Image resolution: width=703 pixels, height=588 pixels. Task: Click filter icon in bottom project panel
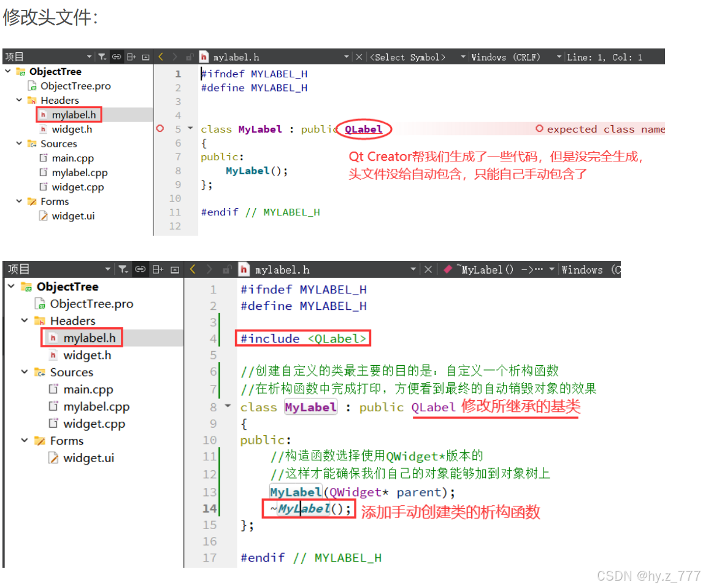point(123,269)
